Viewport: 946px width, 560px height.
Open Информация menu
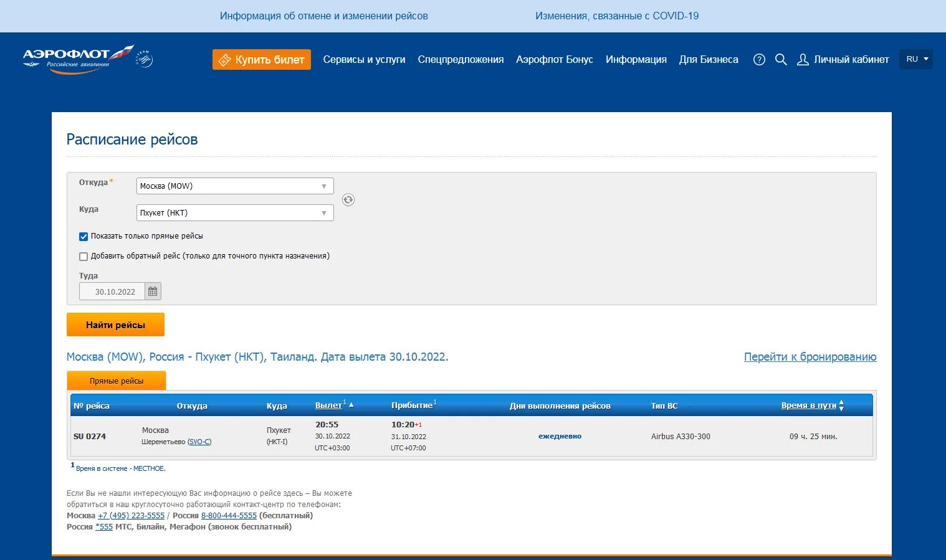click(x=636, y=60)
